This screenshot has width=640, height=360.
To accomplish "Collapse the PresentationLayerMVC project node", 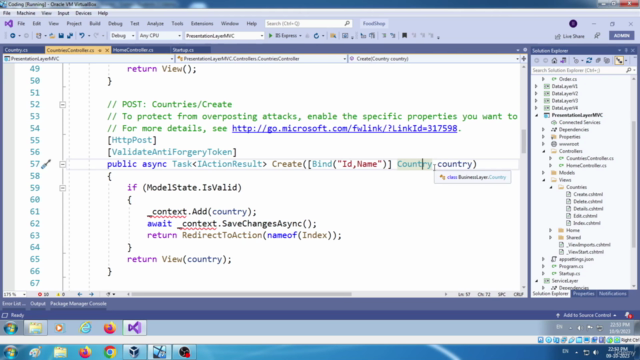I will (x=536, y=115).
